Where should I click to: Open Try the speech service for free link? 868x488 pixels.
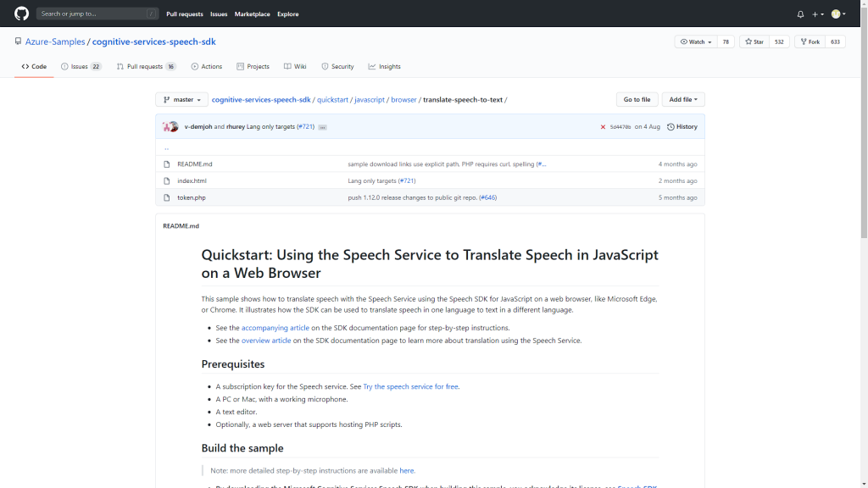(410, 386)
